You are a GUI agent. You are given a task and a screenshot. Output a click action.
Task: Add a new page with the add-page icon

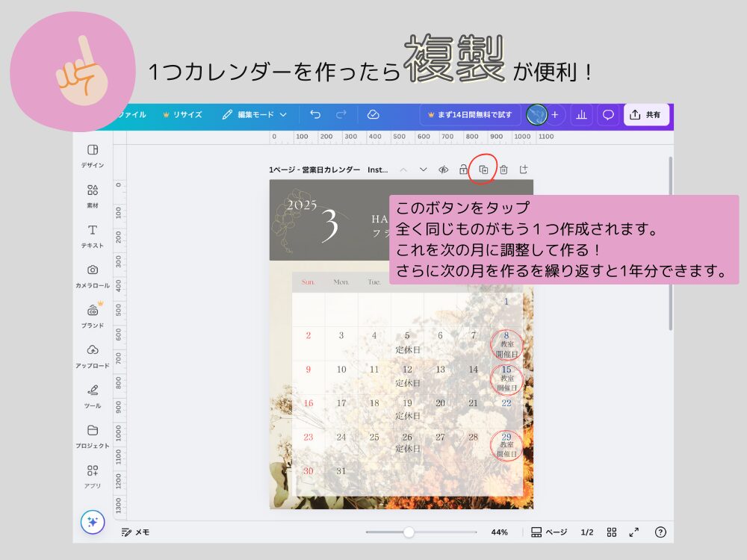point(524,169)
